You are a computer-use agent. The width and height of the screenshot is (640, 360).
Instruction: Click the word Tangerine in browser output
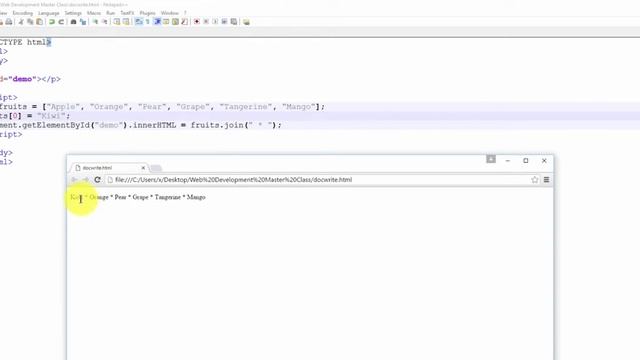point(167,197)
